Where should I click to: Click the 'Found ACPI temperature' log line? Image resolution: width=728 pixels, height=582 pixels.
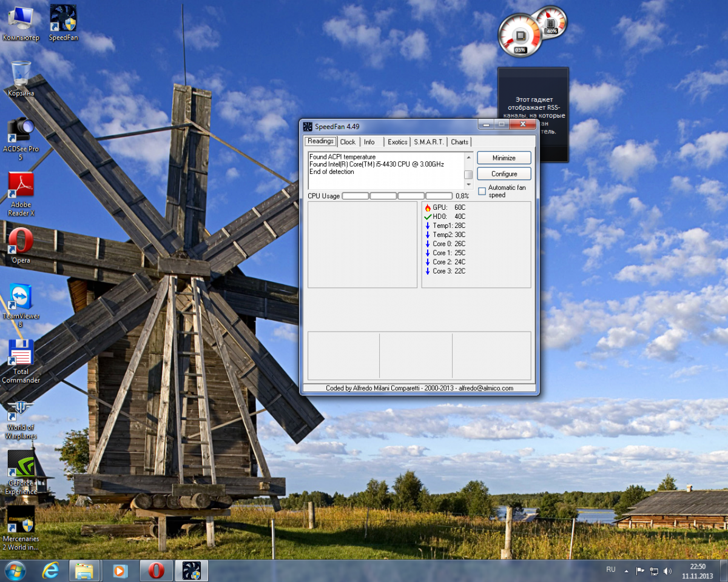(342, 157)
